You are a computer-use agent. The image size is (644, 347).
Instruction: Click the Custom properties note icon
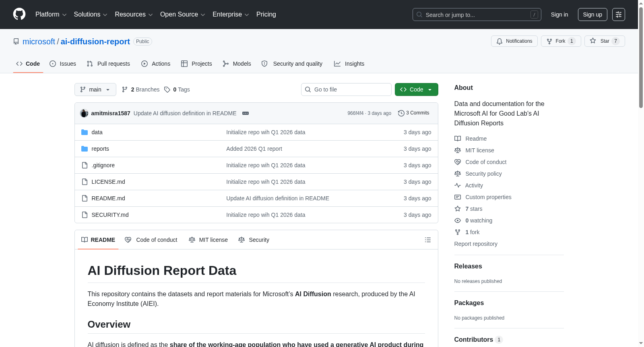(458, 197)
